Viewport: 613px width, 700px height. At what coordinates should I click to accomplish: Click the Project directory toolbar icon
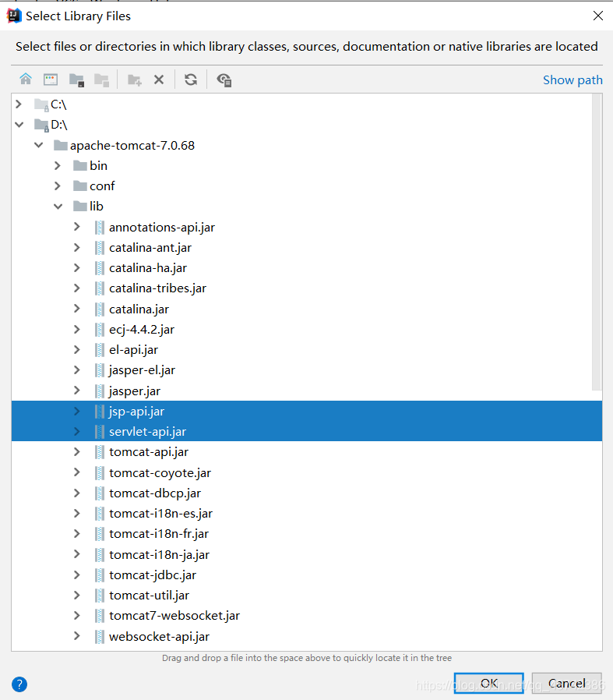(x=77, y=80)
